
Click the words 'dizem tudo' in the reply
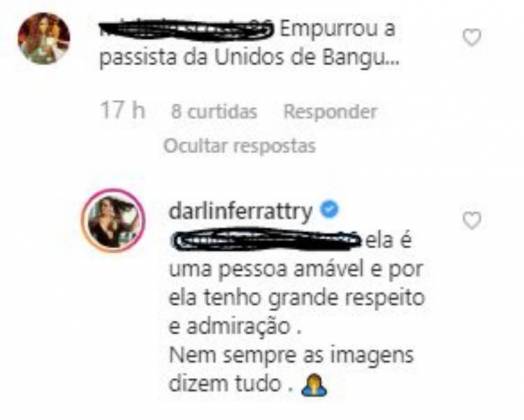225,384
